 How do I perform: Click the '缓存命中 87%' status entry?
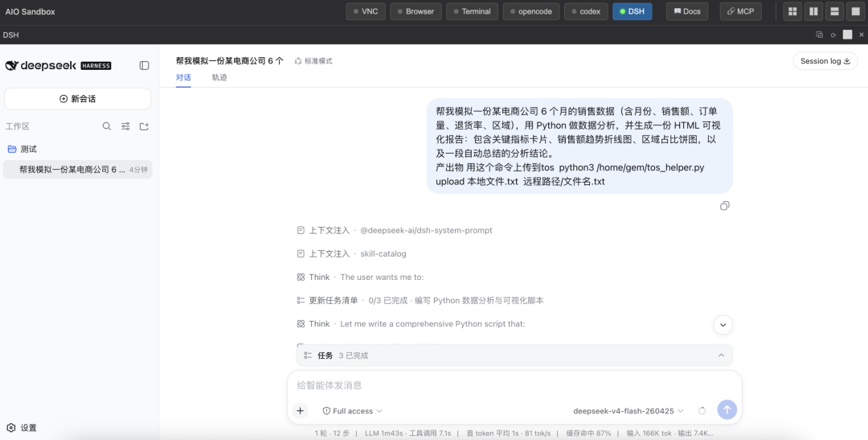click(588, 434)
